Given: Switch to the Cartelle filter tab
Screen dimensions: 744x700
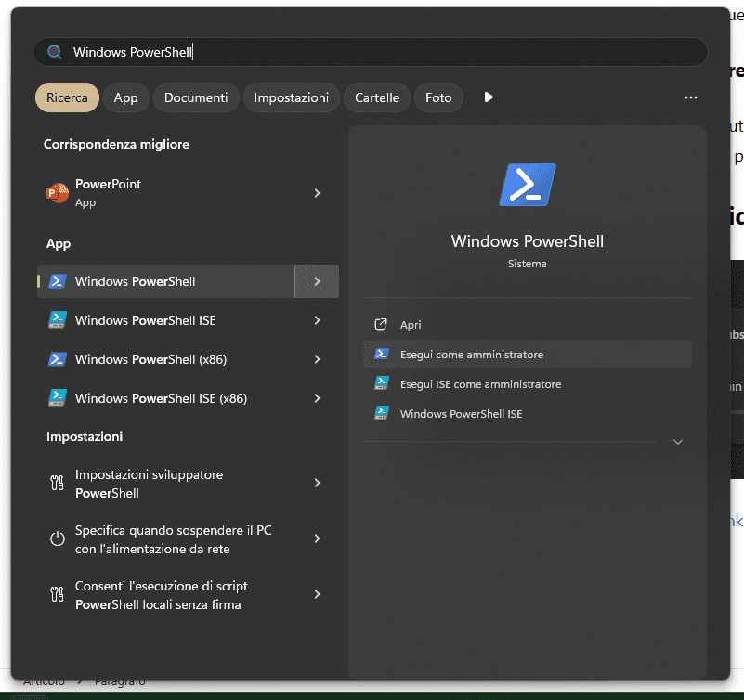Looking at the screenshot, I should (376, 97).
